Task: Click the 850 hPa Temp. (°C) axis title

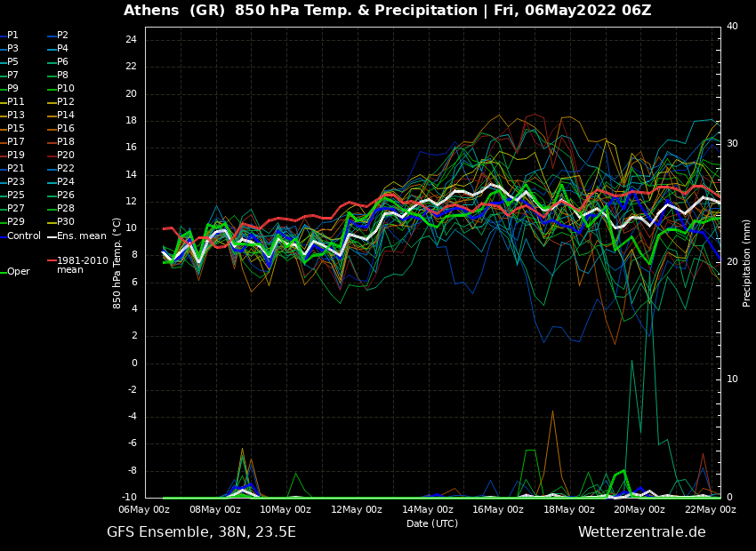Action: [x=117, y=262]
